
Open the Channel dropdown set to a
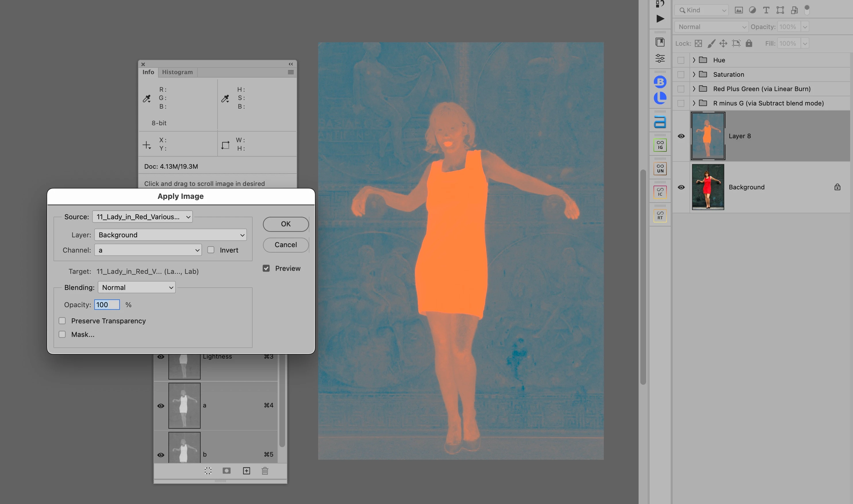click(x=148, y=250)
